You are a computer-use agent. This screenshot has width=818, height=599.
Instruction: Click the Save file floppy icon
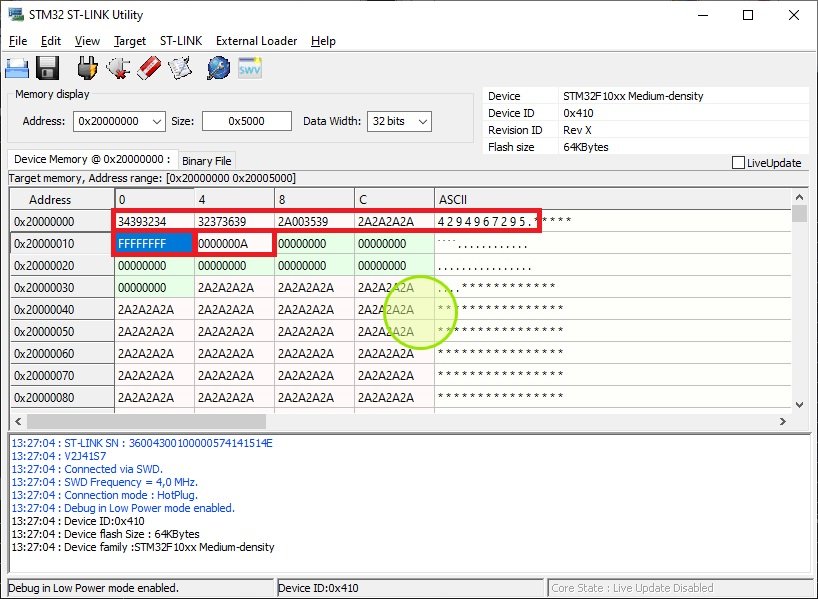(x=47, y=68)
